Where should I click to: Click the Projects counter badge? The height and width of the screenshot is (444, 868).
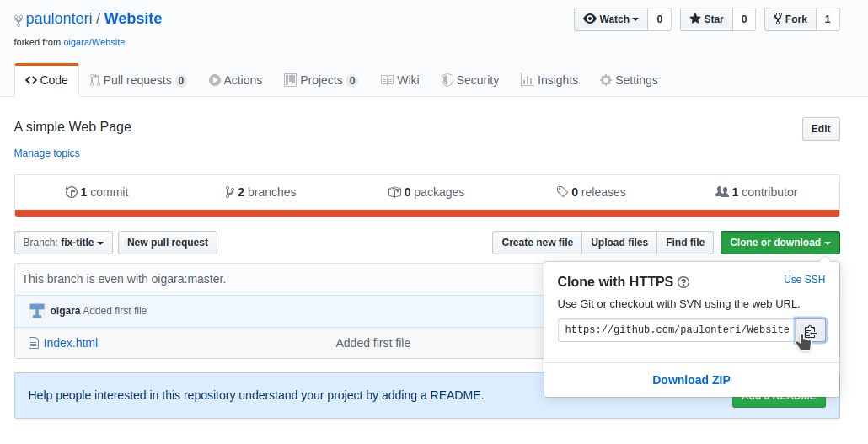pos(352,81)
